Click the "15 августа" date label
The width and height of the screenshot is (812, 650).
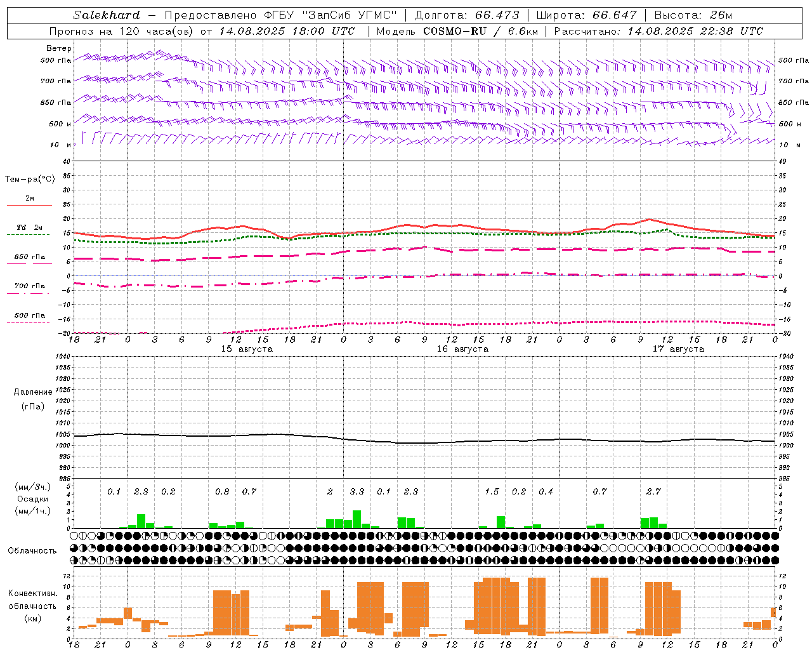coord(247,349)
